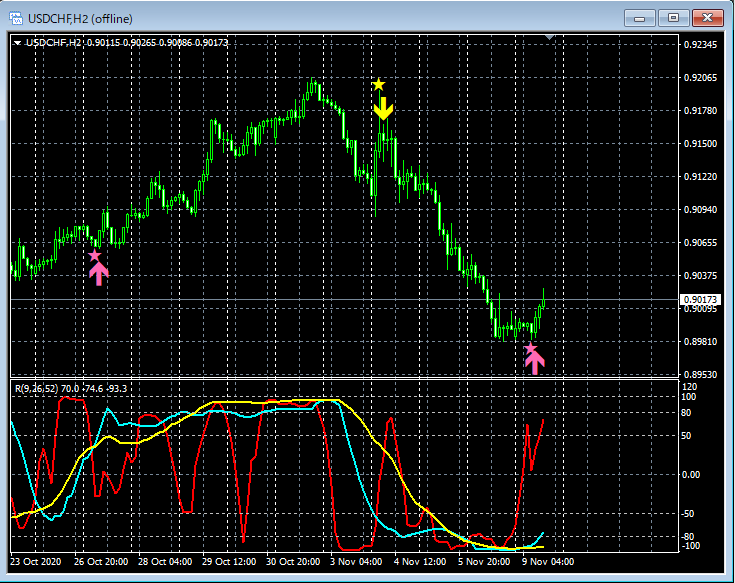This screenshot has height=583, width=735.
Task: Click the chart window icon in title bar
Action: pyautogui.click(x=16, y=19)
